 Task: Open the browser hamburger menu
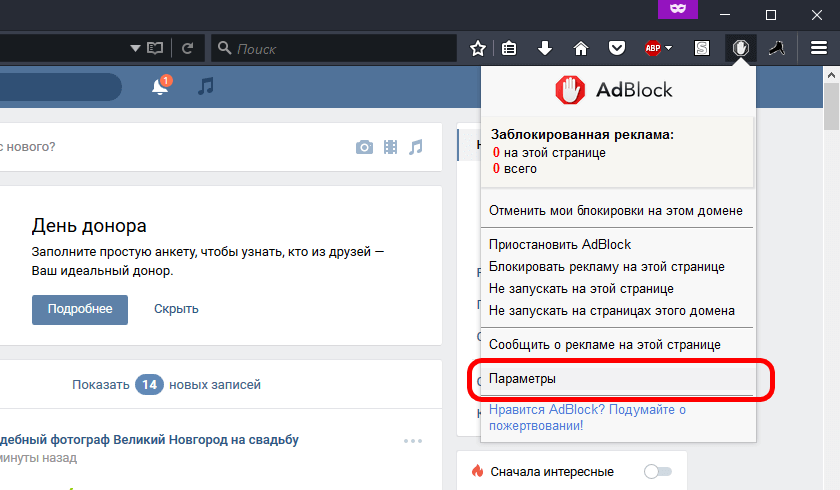[819, 48]
